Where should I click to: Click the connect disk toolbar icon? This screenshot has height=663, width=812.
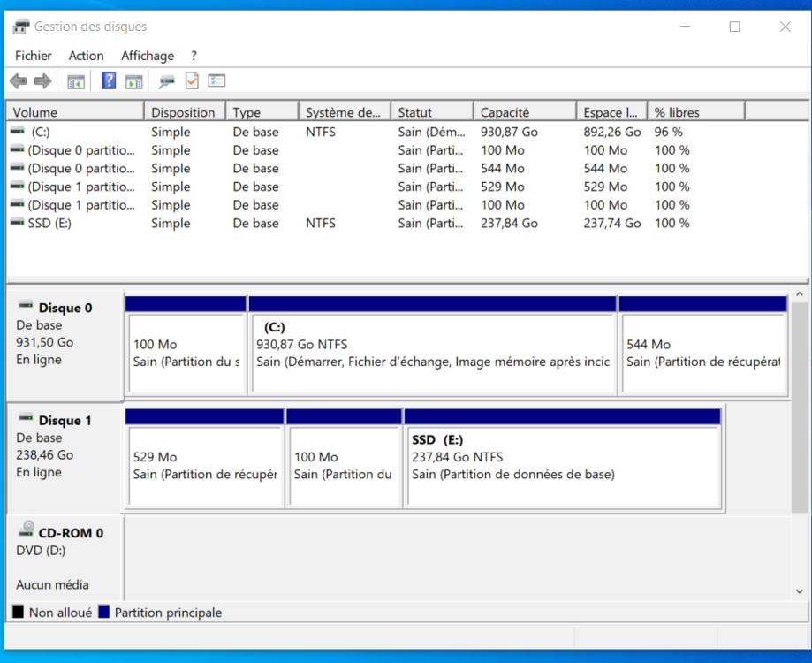(166, 81)
